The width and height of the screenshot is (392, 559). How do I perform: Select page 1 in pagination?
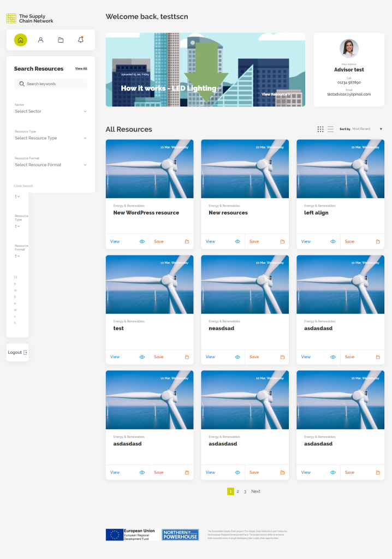(x=230, y=491)
